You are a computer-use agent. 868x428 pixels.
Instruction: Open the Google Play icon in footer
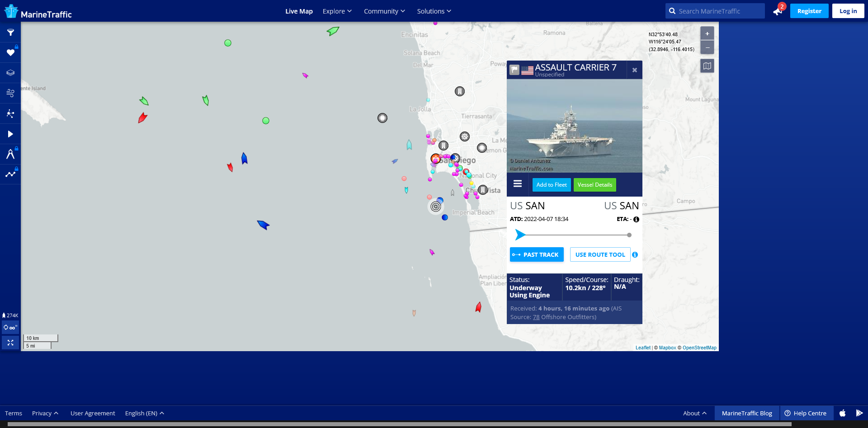(859, 413)
